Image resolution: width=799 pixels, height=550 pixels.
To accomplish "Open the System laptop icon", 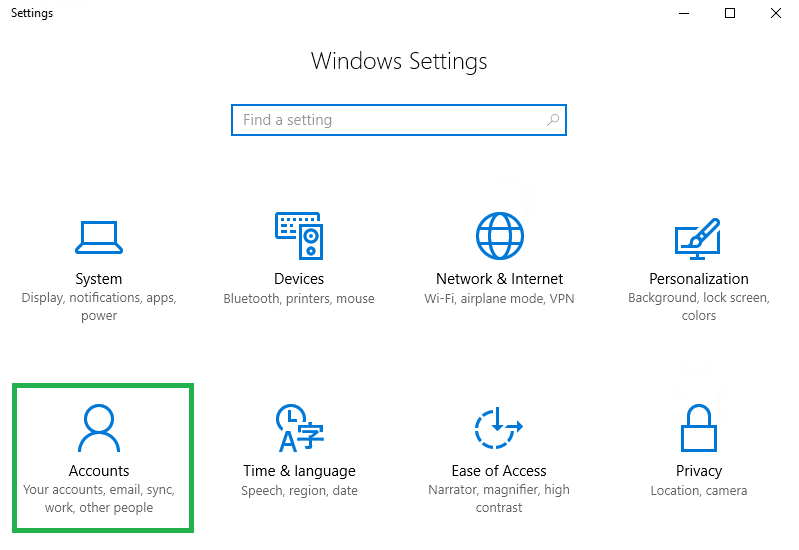I will (x=99, y=237).
